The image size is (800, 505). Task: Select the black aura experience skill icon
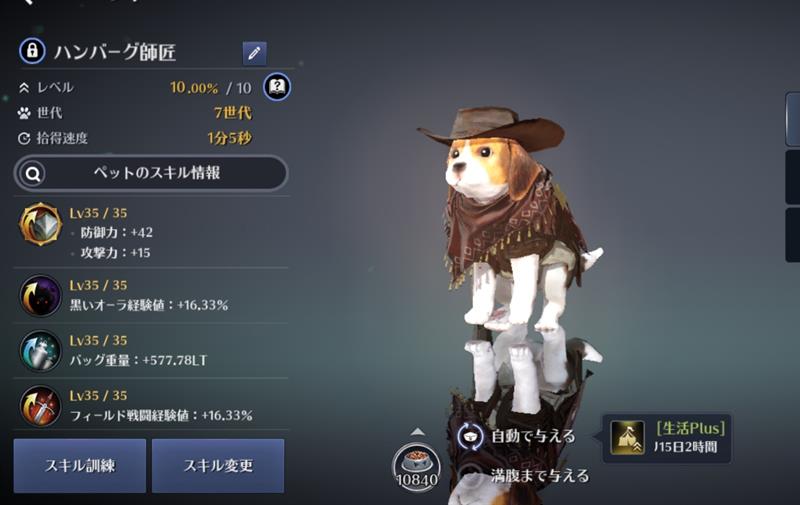40,295
